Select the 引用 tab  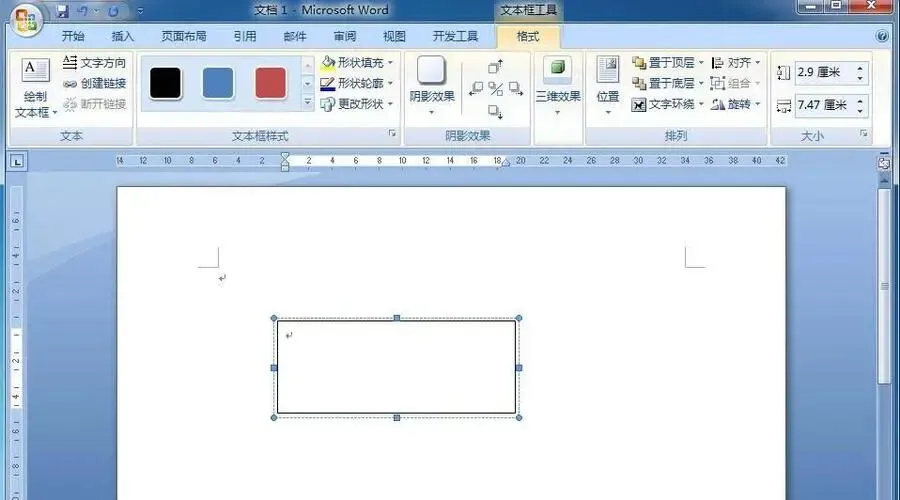(x=245, y=37)
